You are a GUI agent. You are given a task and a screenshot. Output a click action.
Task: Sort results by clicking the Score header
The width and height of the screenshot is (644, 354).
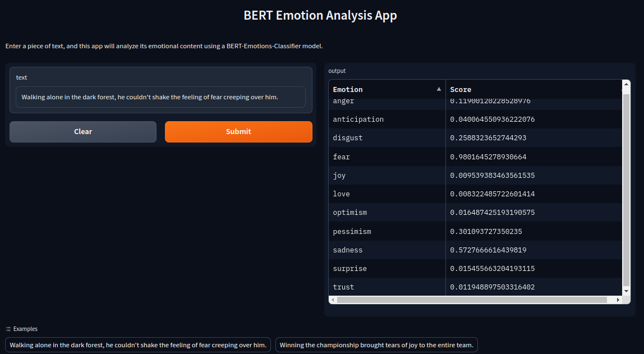[x=461, y=89]
